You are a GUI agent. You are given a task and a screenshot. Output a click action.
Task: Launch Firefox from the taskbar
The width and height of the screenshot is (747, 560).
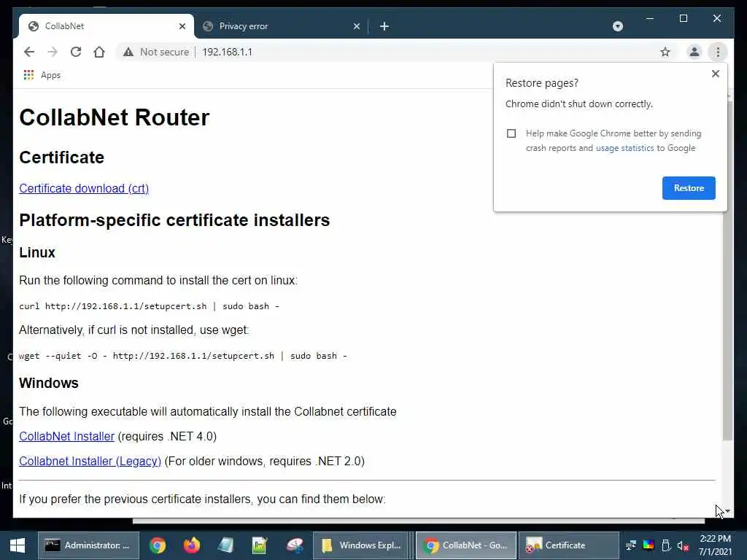[192, 545]
